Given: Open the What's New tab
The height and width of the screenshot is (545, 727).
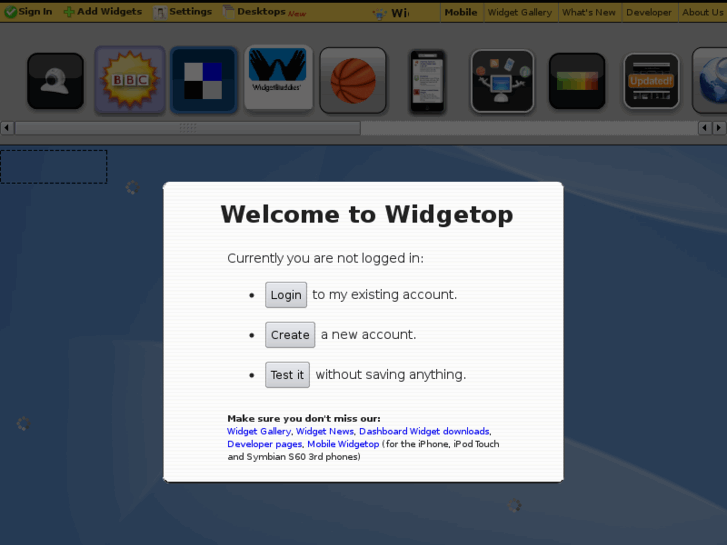Looking at the screenshot, I should pos(589,13).
